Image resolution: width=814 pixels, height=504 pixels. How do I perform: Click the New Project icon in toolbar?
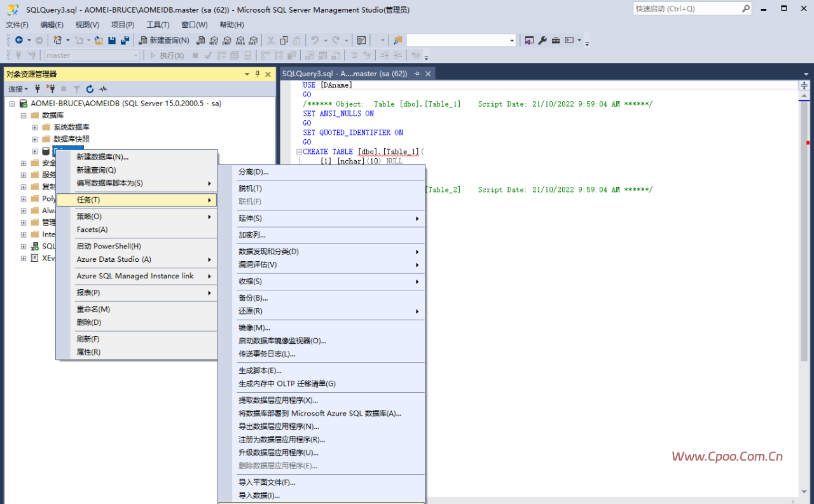click(x=58, y=40)
